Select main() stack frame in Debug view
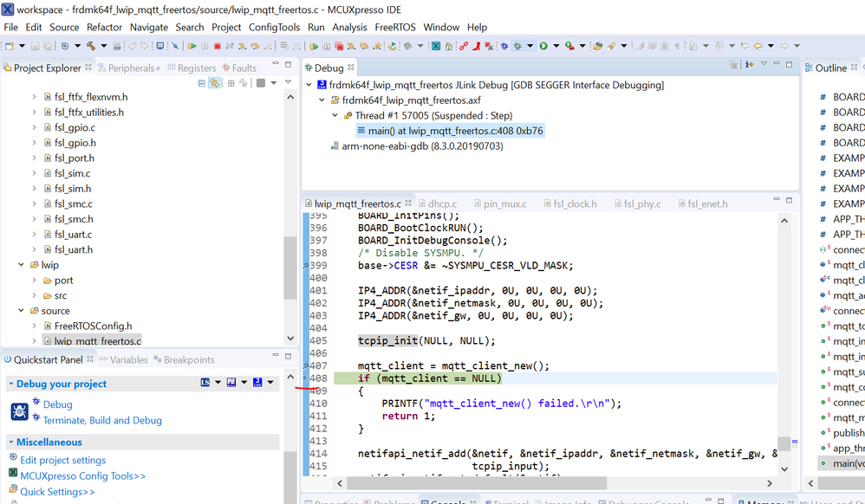Image resolution: width=865 pixels, height=504 pixels. pos(450,131)
